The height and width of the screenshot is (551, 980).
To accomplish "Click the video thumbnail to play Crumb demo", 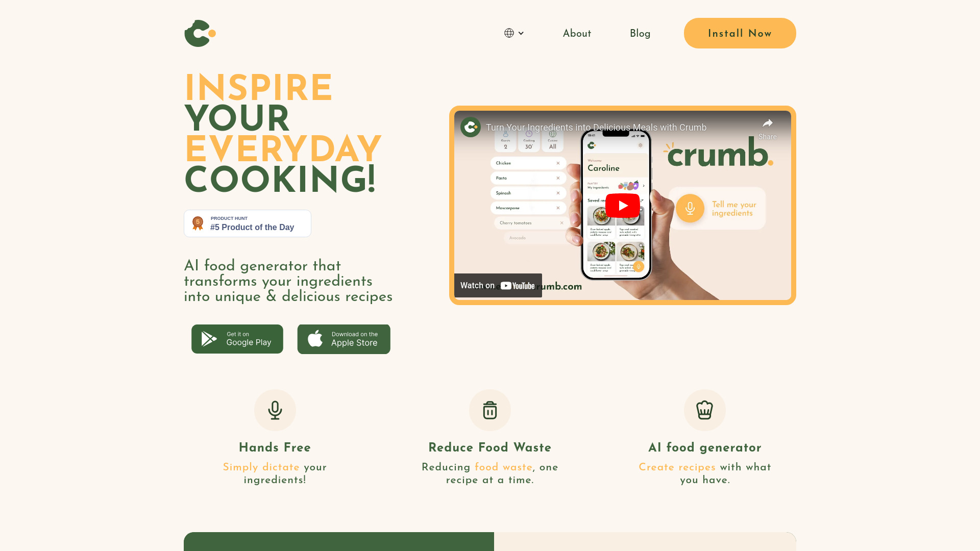I will [x=622, y=205].
